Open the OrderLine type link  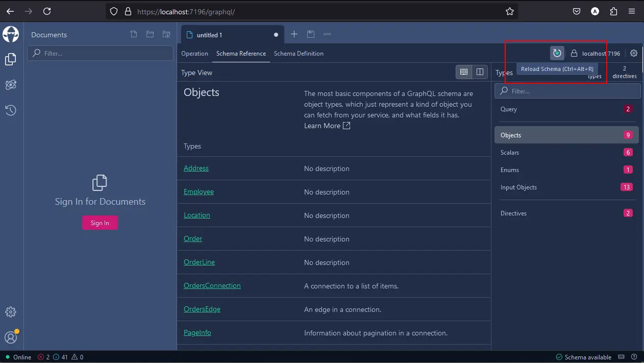pyautogui.click(x=199, y=262)
